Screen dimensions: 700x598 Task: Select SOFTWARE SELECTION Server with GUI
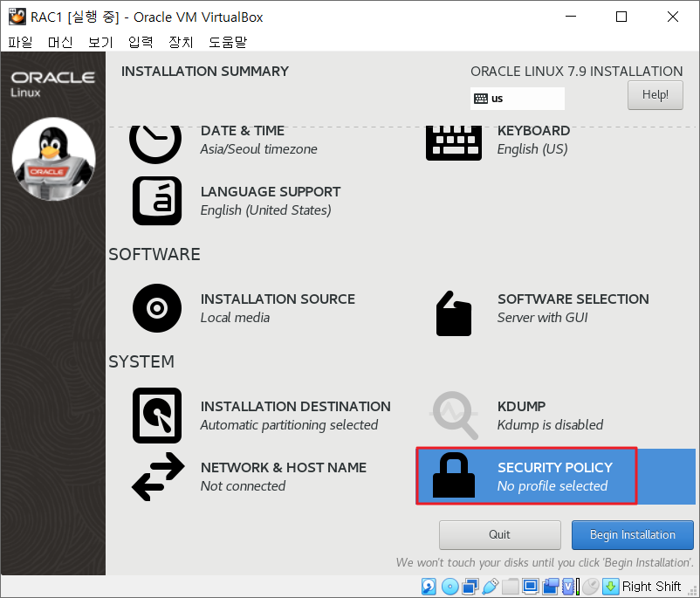(x=573, y=308)
